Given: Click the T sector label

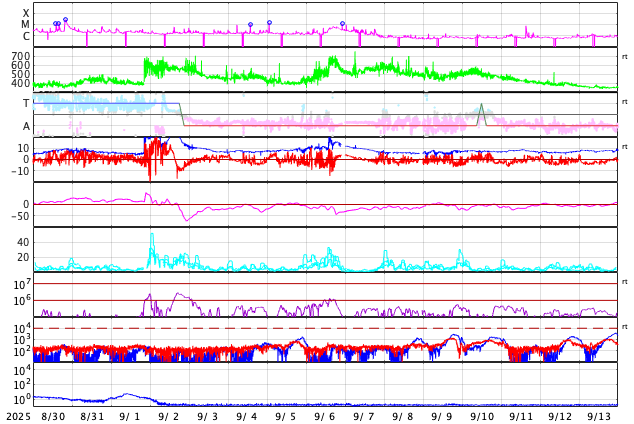Looking at the screenshot, I should (x=26, y=104).
